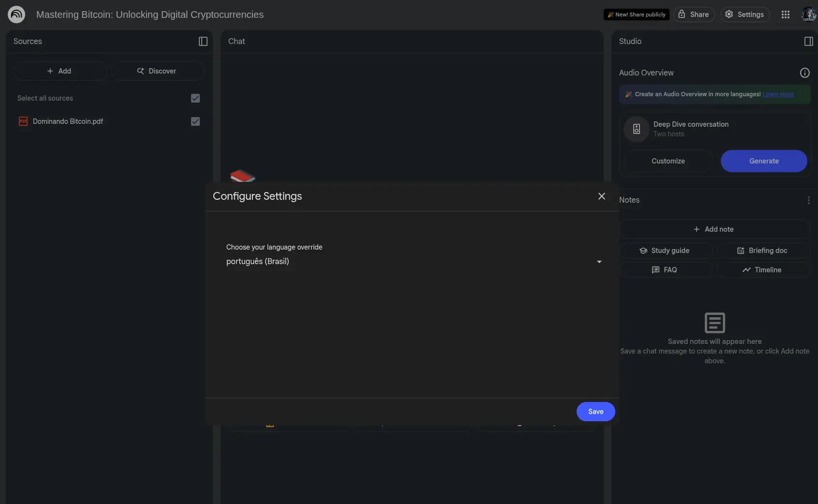Close the Configure Settings dialog
The height and width of the screenshot is (504, 818).
coord(601,196)
